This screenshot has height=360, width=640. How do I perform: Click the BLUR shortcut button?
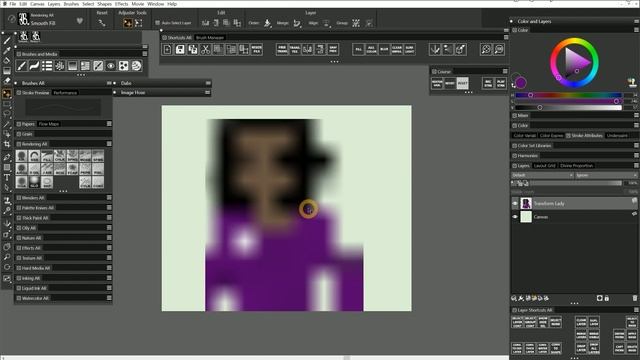pos(384,49)
